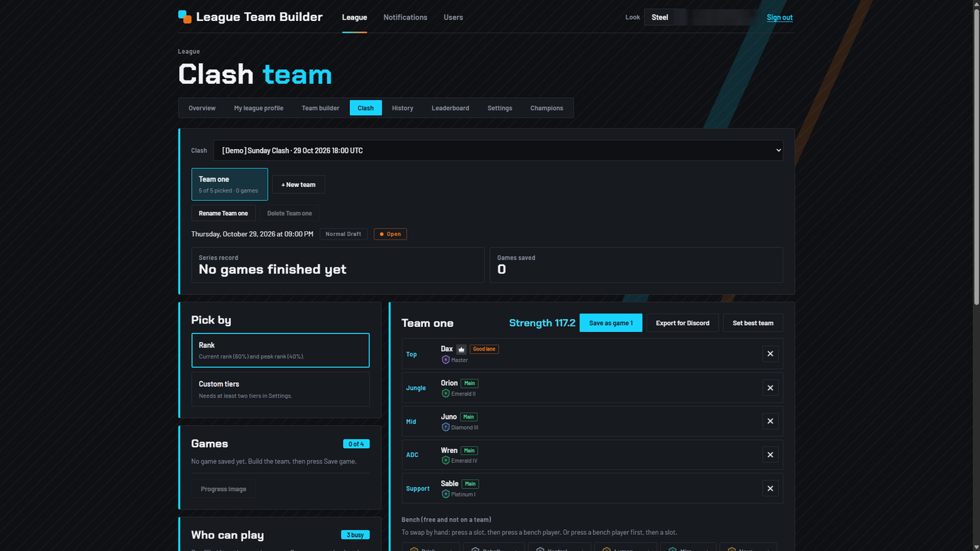Select the Rank pick-by option

coord(280,350)
